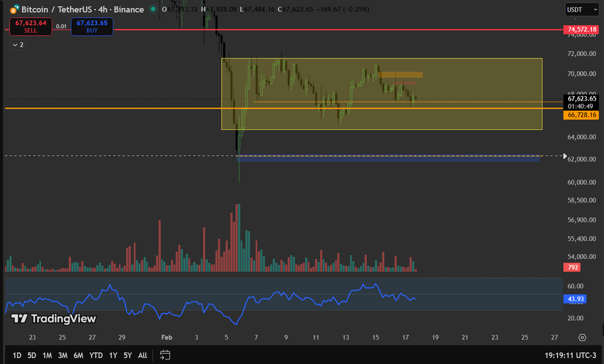This screenshot has height=364, width=604.
Task: Click the orange 66,728.16 price label
Action: pyautogui.click(x=582, y=115)
